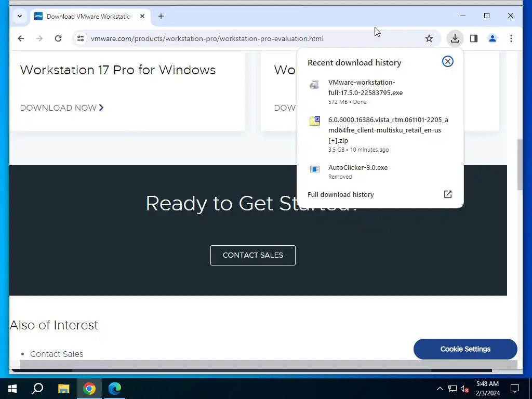Image resolution: width=532 pixels, height=399 pixels.
Task: Click the CONTACT SALES button
Action: point(253,255)
